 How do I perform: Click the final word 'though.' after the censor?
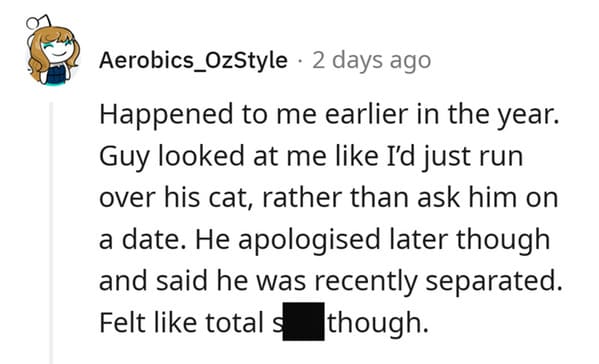coord(378,323)
